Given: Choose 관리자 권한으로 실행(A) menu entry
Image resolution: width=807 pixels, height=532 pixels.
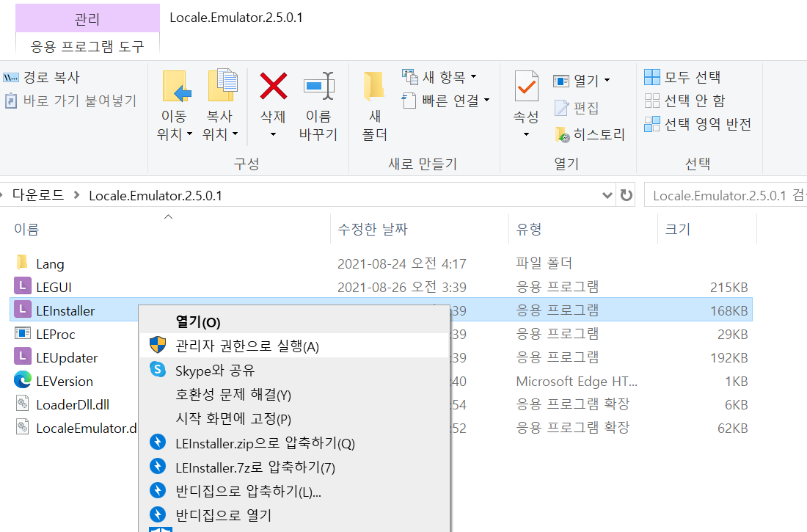Looking at the screenshot, I should coord(294,346).
